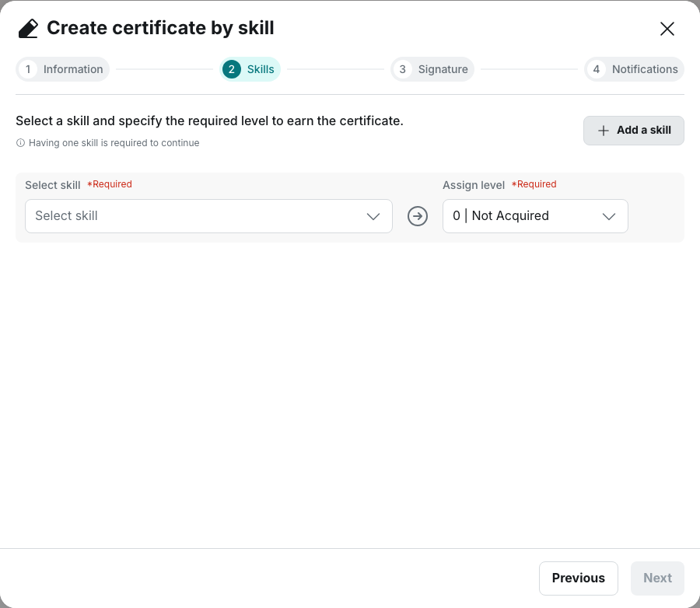Open the Select skill dropdown
700x608 pixels.
coord(208,216)
